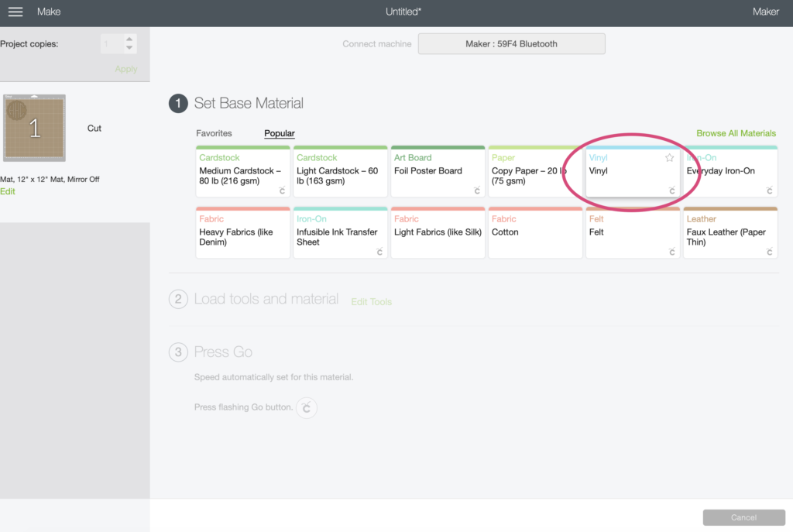Switch to the Popular tab
The height and width of the screenshot is (532, 793).
(279, 133)
